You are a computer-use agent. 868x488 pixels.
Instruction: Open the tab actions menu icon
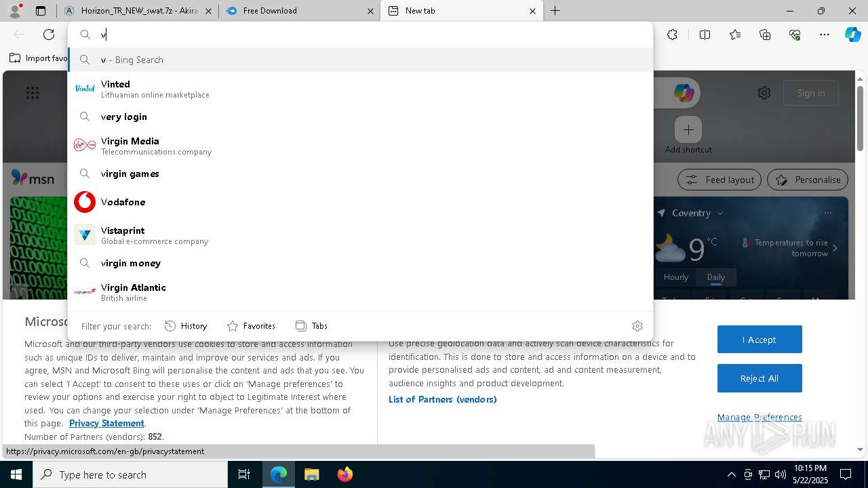(x=41, y=11)
